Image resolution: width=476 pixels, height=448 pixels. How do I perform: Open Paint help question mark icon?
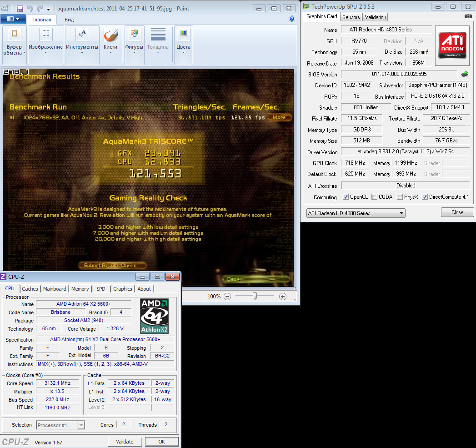(x=292, y=19)
